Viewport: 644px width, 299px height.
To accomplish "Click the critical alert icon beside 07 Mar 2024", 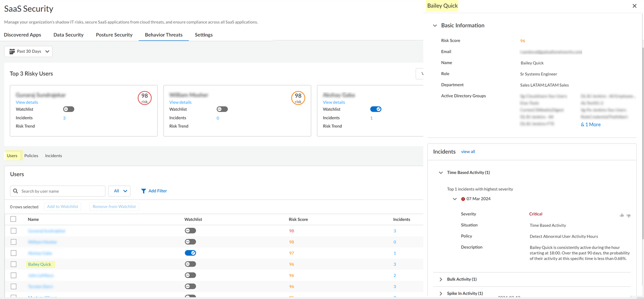I will click(463, 199).
